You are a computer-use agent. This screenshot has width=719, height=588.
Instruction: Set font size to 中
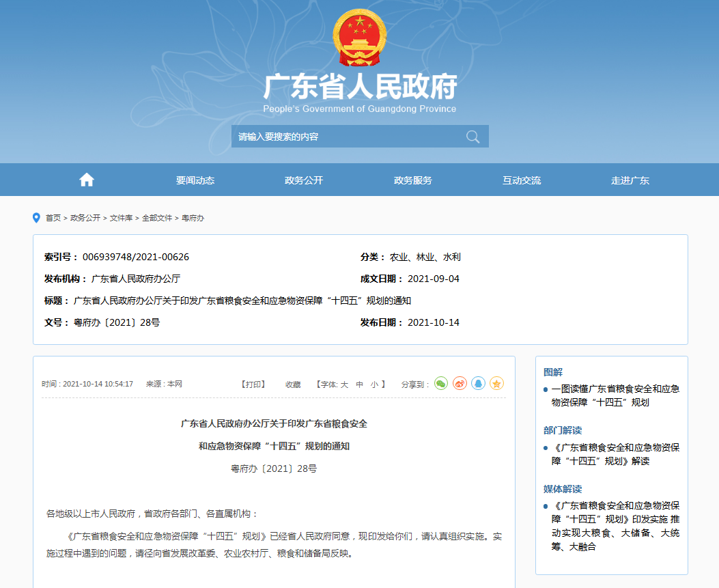(359, 384)
